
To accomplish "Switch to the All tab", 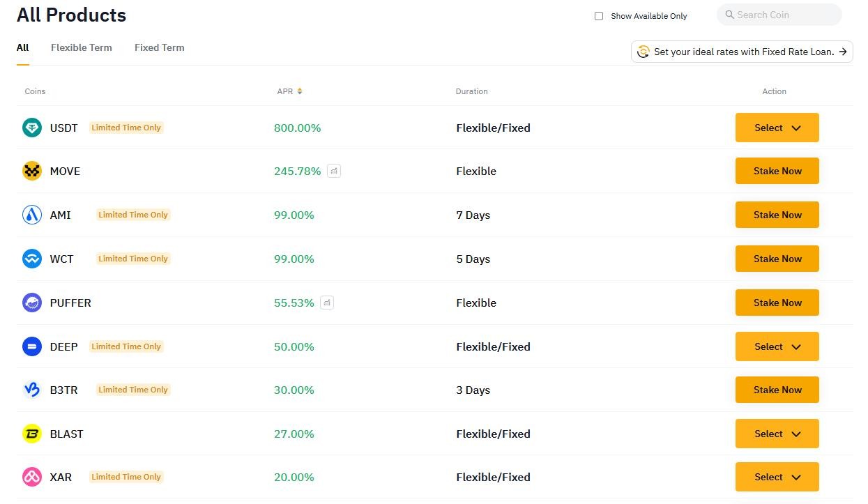I will point(23,47).
